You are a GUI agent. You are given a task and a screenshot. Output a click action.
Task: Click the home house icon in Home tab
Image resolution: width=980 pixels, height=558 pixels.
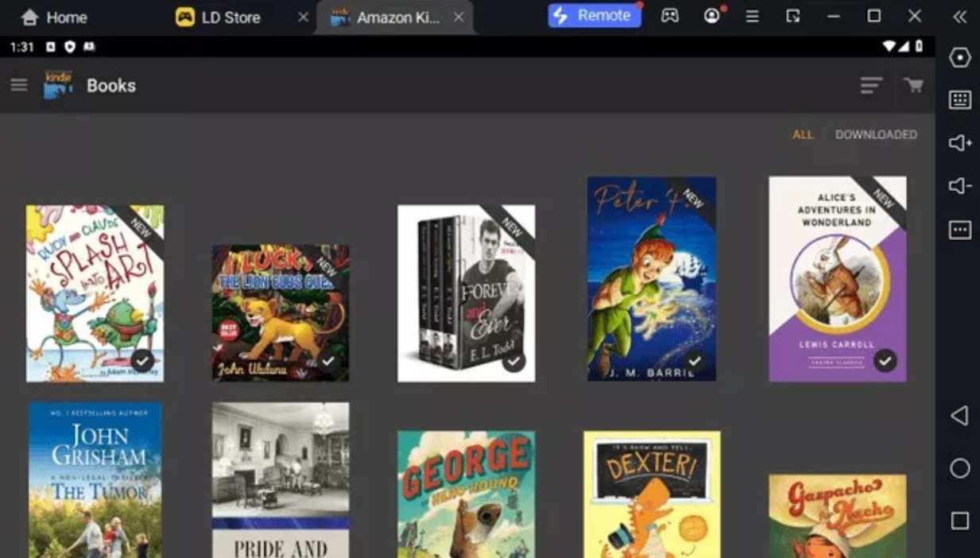[x=29, y=17]
